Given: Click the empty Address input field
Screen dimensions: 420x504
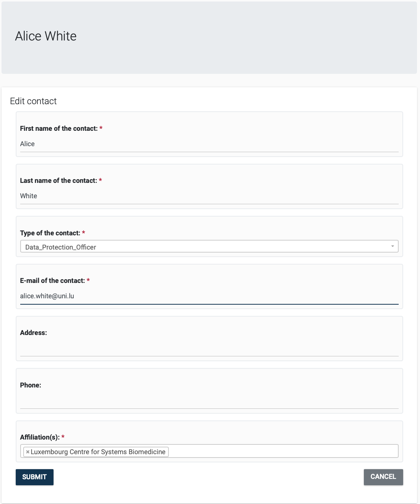Looking at the screenshot, I should click(x=209, y=349).
